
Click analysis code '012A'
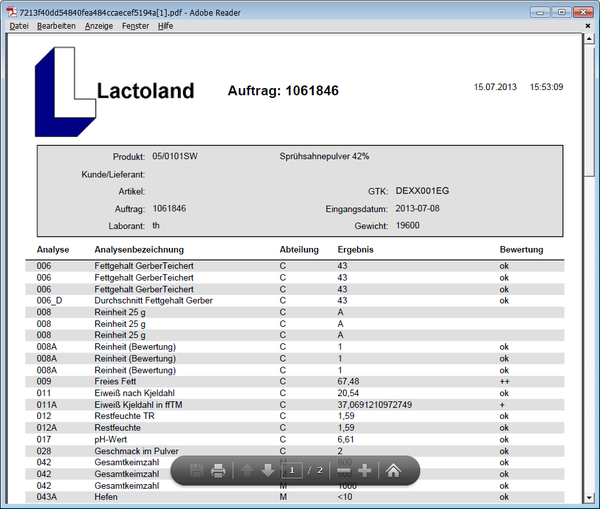[47, 427]
